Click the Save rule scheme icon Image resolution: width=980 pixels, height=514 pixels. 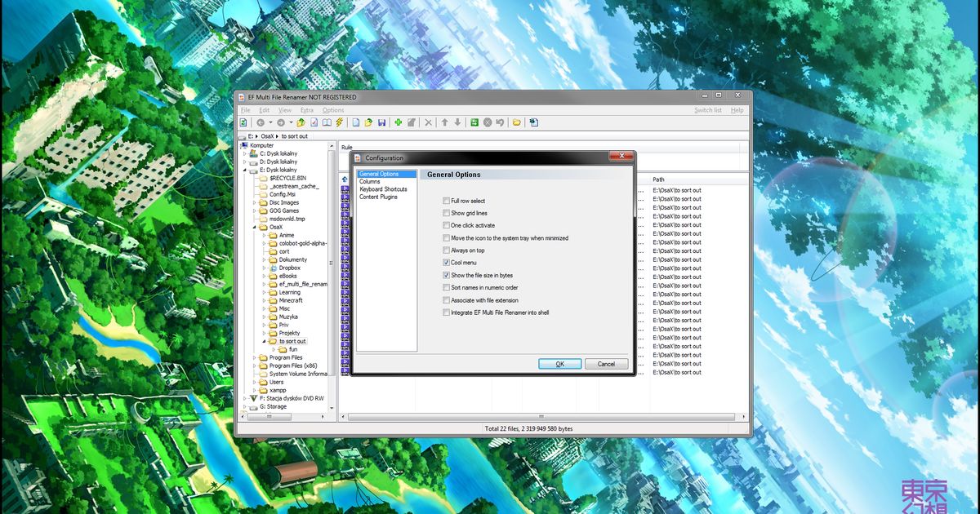click(381, 122)
